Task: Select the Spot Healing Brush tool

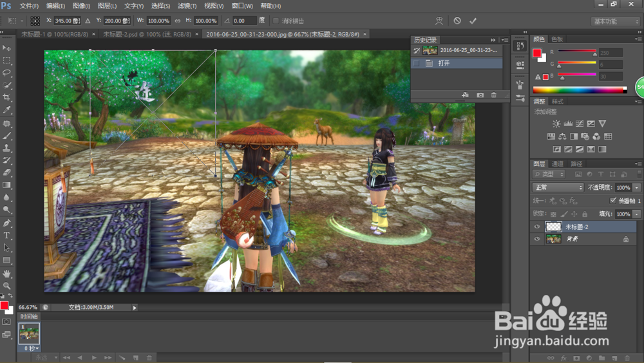Action: click(x=6, y=123)
